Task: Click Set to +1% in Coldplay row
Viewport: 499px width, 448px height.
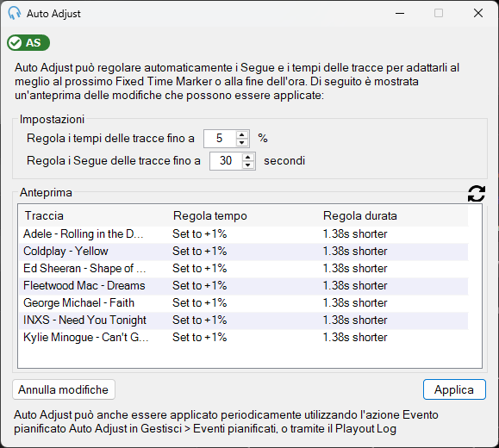Action: click(x=200, y=251)
